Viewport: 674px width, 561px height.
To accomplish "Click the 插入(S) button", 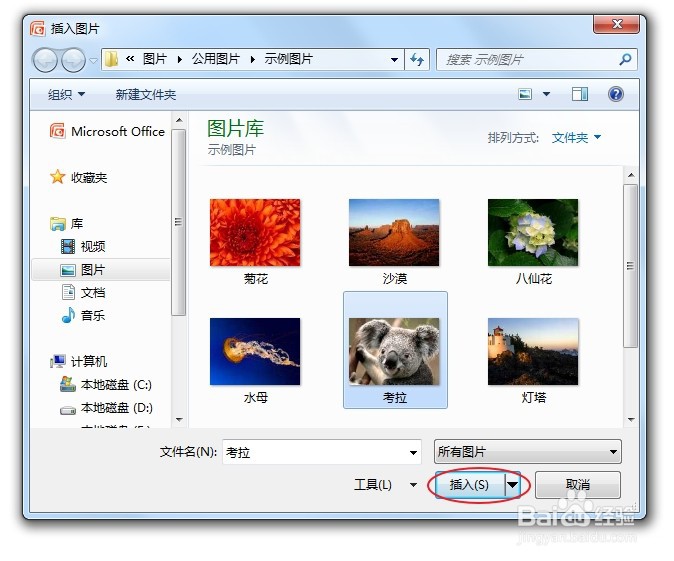I will pos(470,484).
